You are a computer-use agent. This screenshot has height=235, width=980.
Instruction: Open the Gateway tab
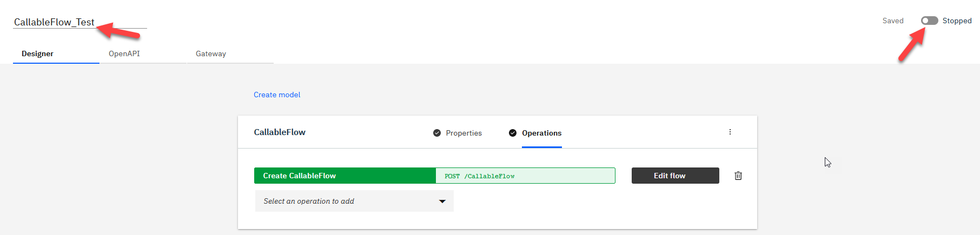pyautogui.click(x=211, y=53)
